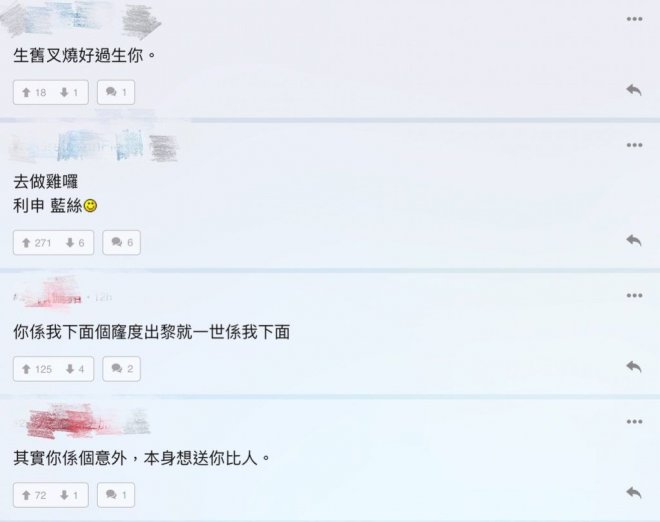Expand options menu on the 去做雞囉 comment
The height and width of the screenshot is (522, 660).
(634, 145)
